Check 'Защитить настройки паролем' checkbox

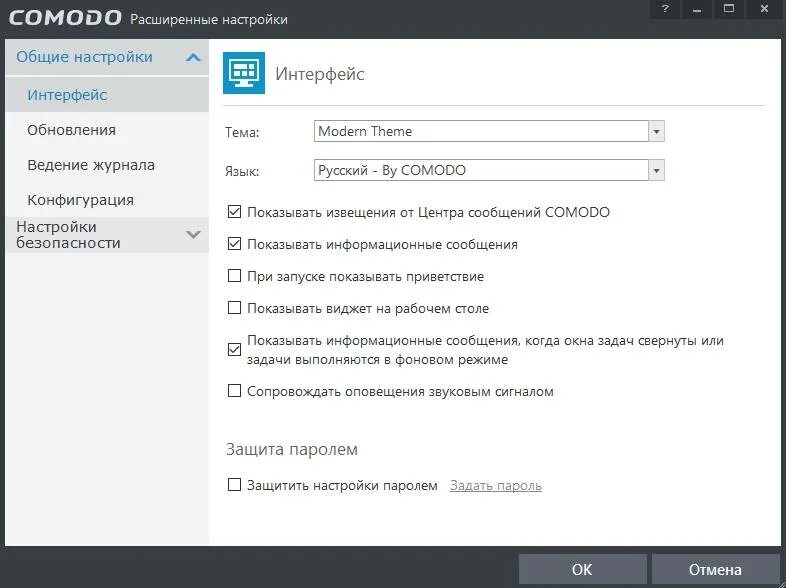(x=234, y=485)
